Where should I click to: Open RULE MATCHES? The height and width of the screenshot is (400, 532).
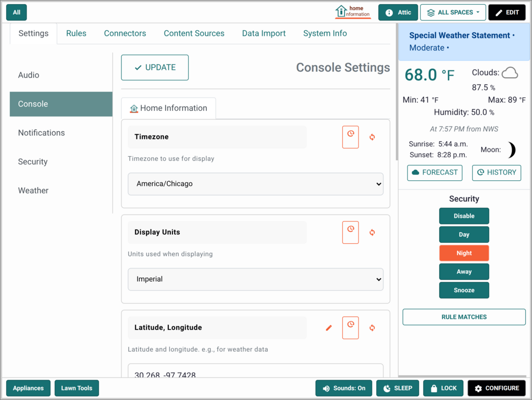click(x=464, y=317)
